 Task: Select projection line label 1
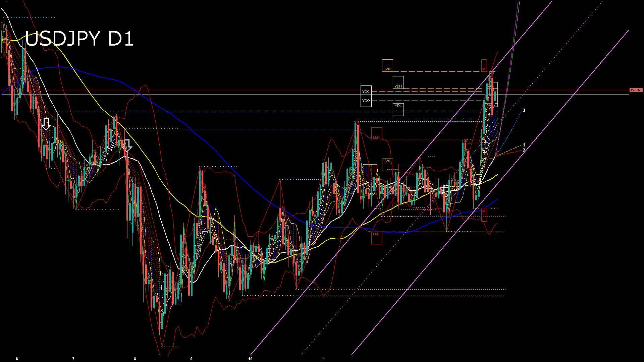(x=524, y=145)
